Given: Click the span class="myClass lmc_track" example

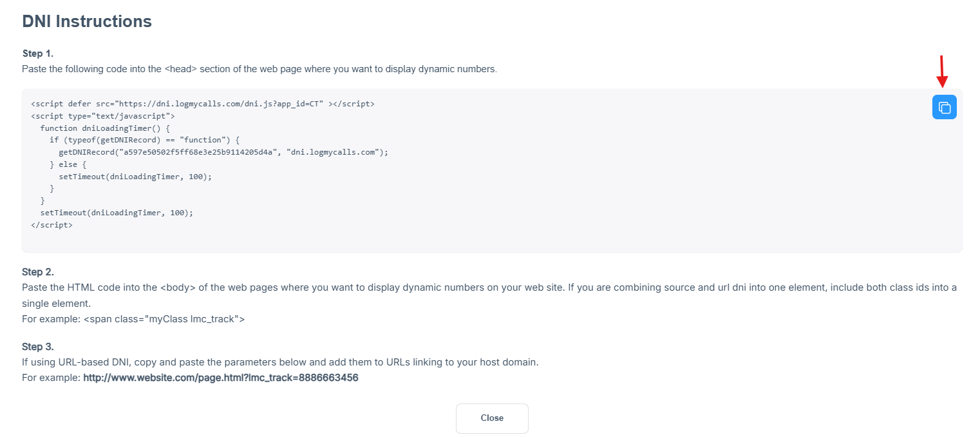Looking at the screenshot, I should (x=164, y=318).
